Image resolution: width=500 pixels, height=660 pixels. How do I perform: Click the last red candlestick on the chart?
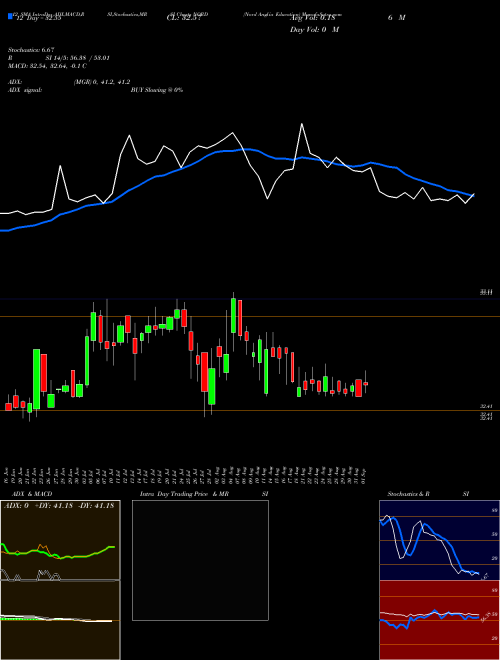pos(366,383)
